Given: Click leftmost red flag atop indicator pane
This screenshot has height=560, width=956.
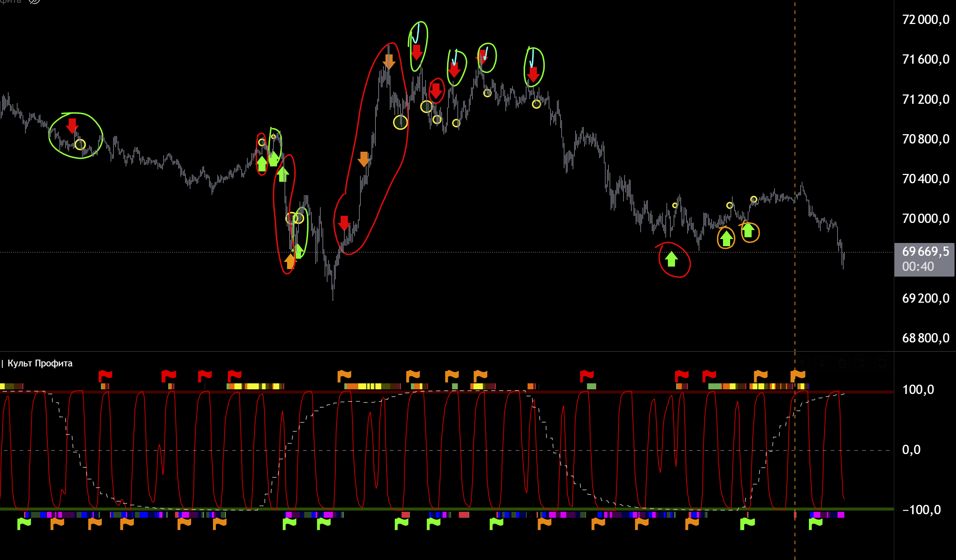Looking at the screenshot, I should (105, 376).
